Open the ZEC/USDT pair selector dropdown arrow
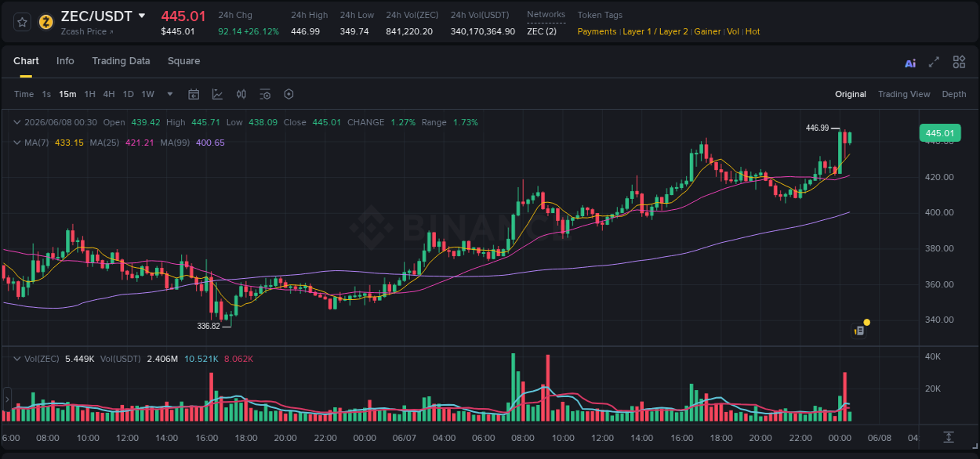The width and height of the screenshot is (980, 459). pos(142,16)
